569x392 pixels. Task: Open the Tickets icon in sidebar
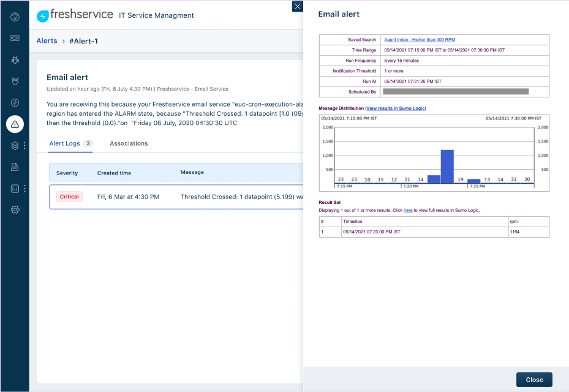[x=15, y=38]
